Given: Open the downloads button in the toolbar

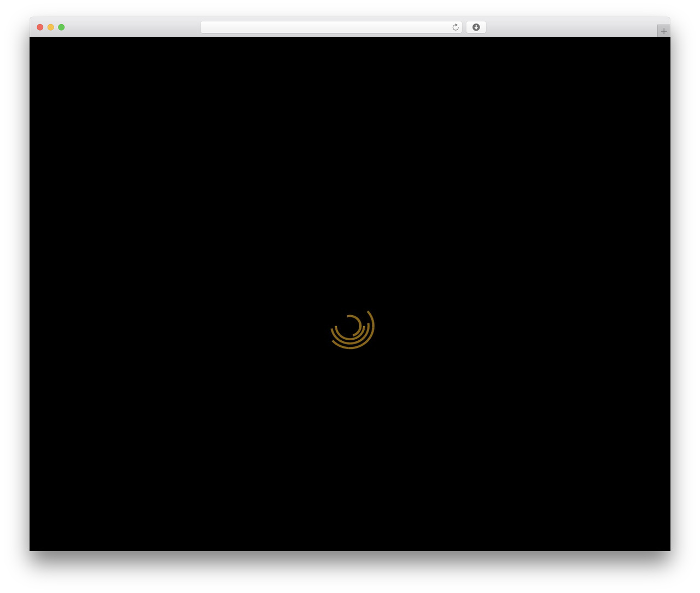Looking at the screenshot, I should pos(476,27).
